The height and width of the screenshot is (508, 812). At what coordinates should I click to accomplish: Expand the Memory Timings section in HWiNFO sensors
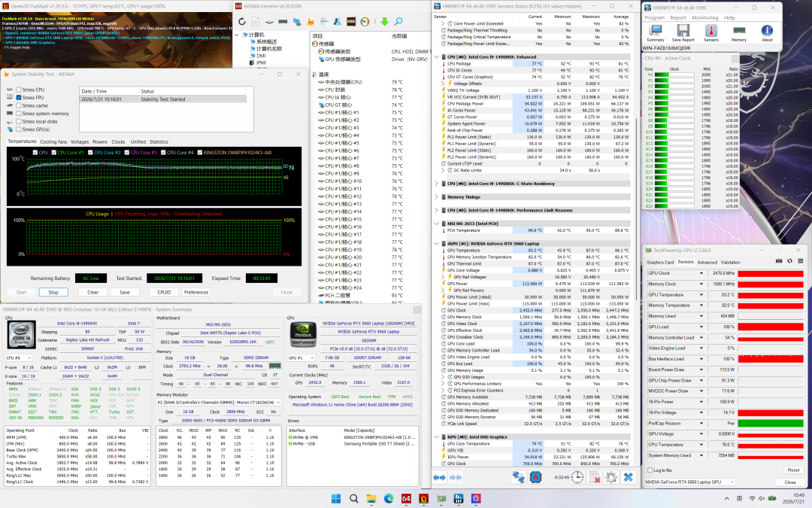(437, 197)
